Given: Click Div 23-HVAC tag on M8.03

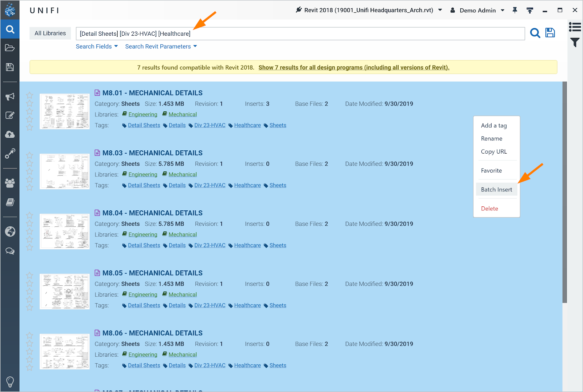Looking at the screenshot, I should coord(210,185).
